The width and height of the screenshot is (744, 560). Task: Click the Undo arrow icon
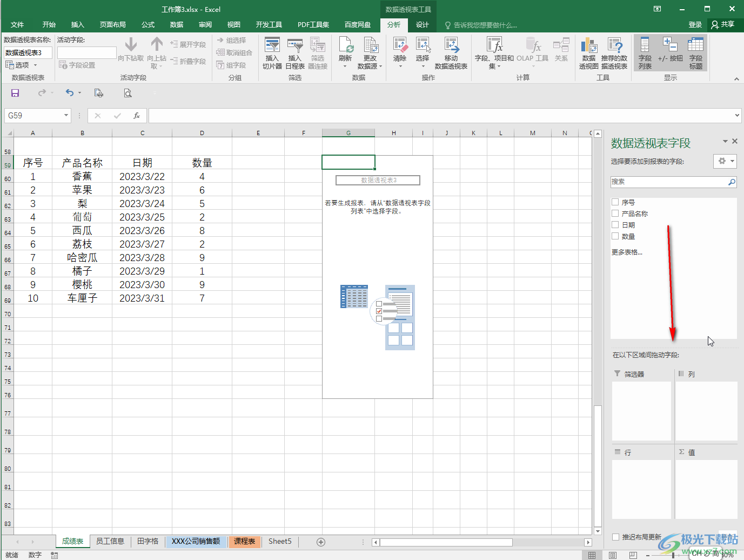pyautogui.click(x=70, y=93)
